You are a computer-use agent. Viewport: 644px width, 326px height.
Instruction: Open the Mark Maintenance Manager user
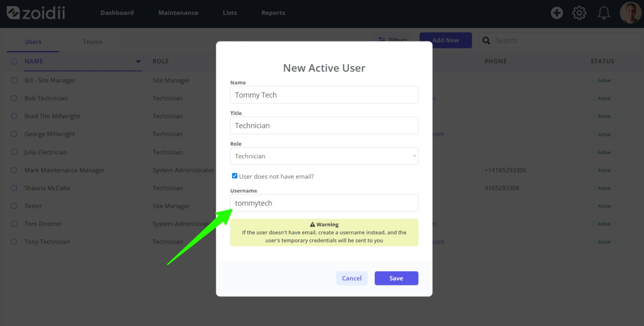64,170
